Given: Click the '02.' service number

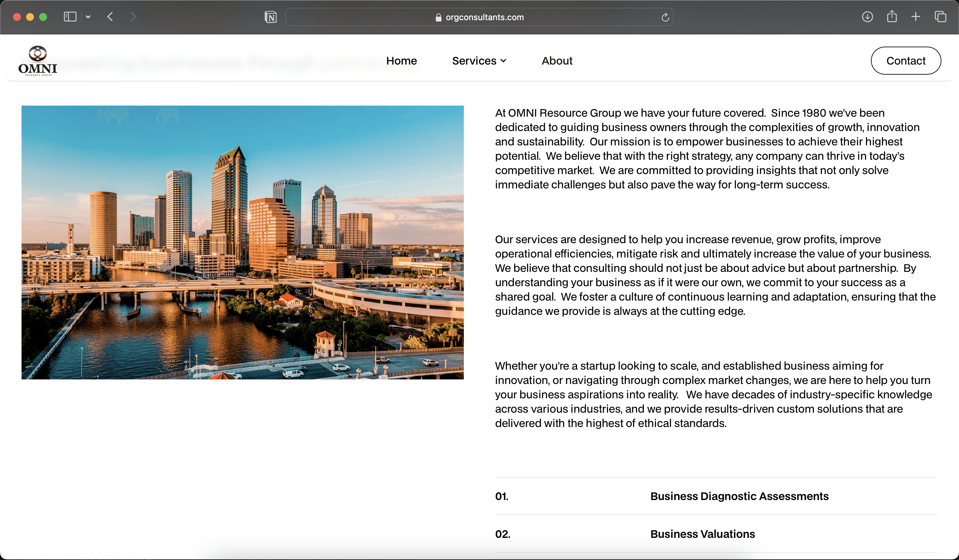Looking at the screenshot, I should coord(502,534).
